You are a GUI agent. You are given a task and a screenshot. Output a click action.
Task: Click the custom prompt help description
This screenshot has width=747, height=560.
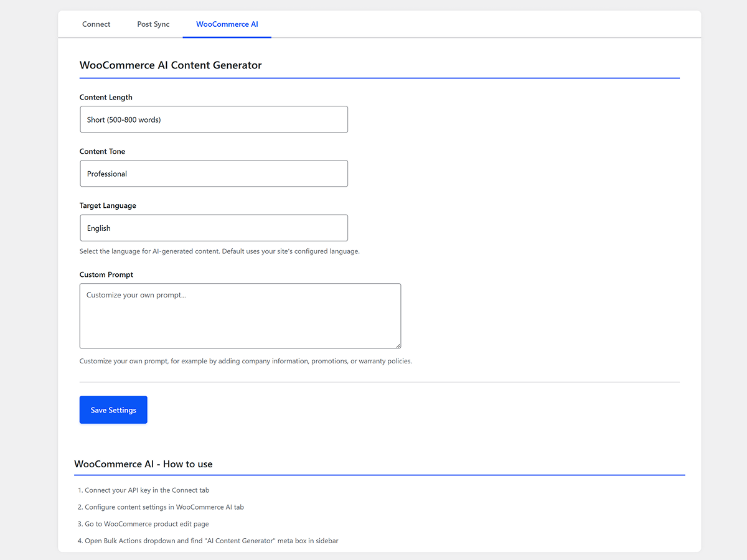pos(246,361)
